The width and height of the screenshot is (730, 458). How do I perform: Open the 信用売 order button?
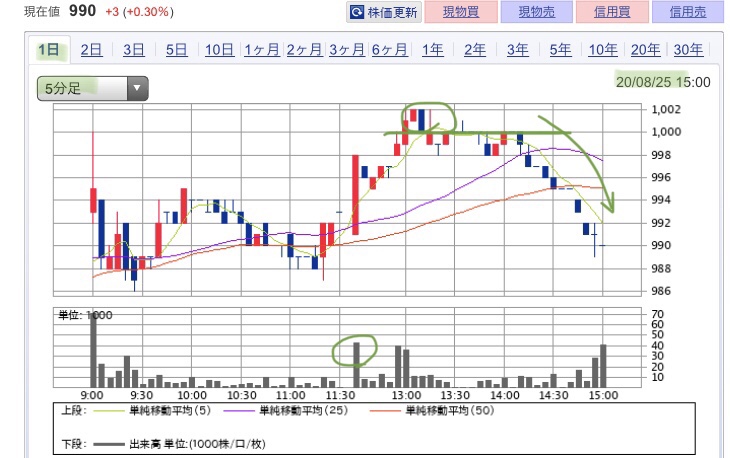point(687,12)
